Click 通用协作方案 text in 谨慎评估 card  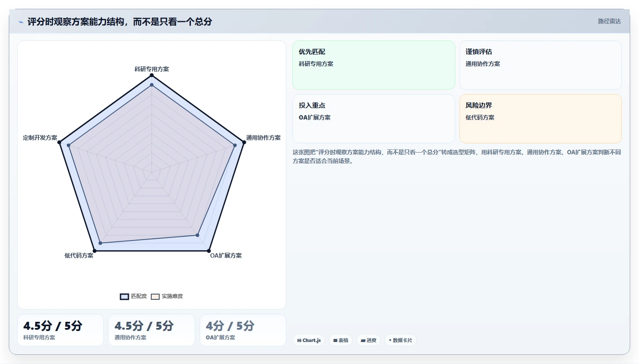483,64
